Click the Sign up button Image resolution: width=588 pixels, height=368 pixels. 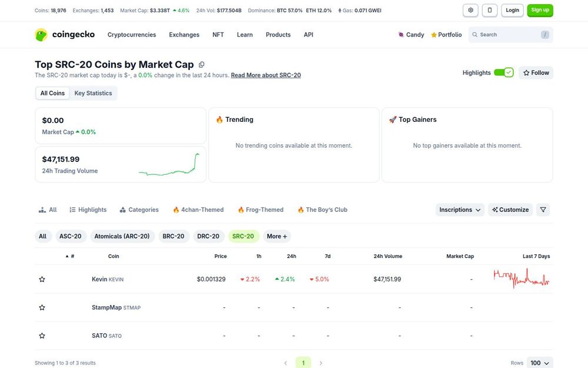[540, 10]
